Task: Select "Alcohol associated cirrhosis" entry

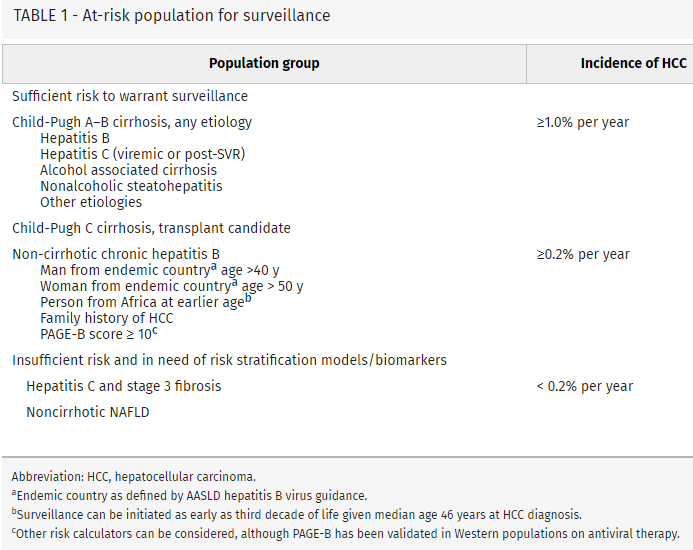Action: [128, 170]
